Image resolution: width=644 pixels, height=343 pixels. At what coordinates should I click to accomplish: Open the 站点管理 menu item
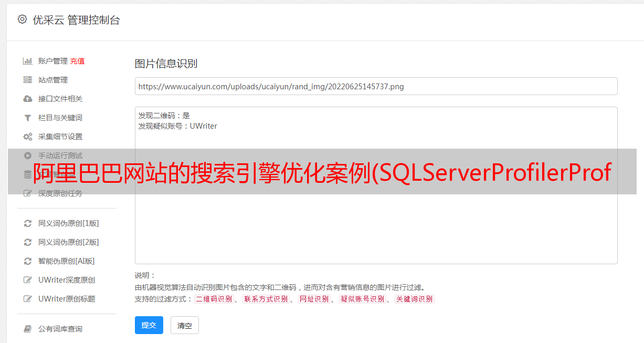pyautogui.click(x=53, y=80)
